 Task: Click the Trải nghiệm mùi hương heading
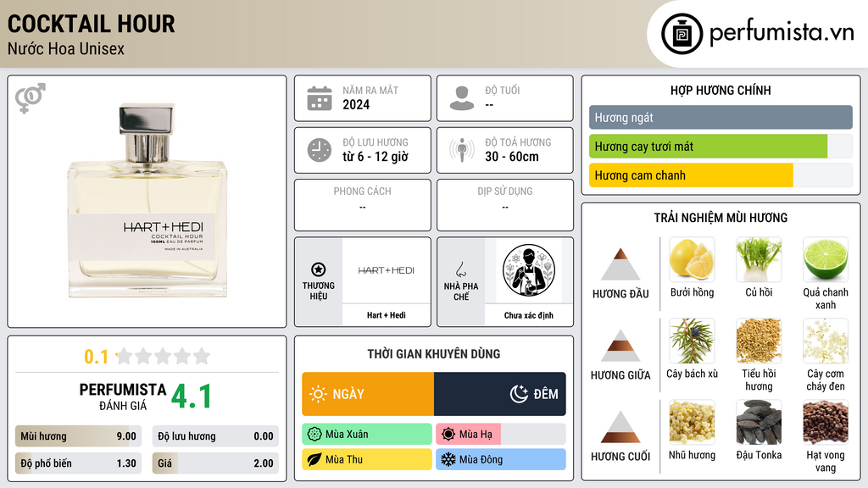click(721, 218)
